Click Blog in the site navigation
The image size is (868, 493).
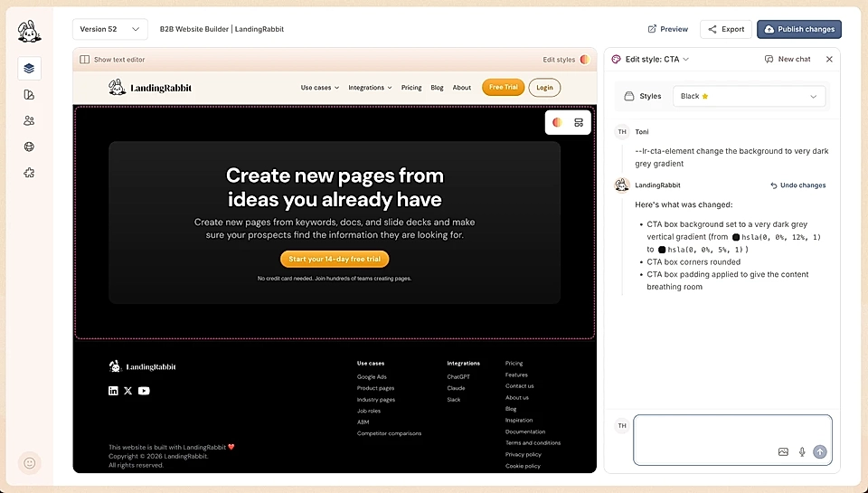click(x=437, y=88)
